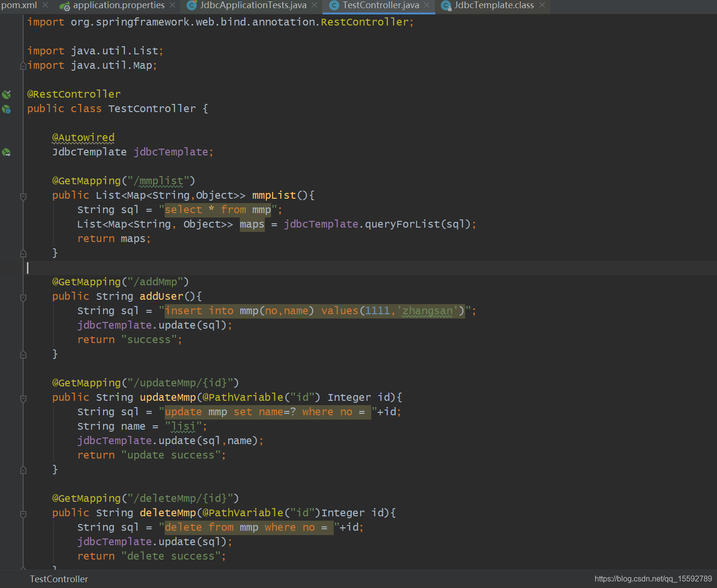Open the application.properties tab

(x=118, y=5)
